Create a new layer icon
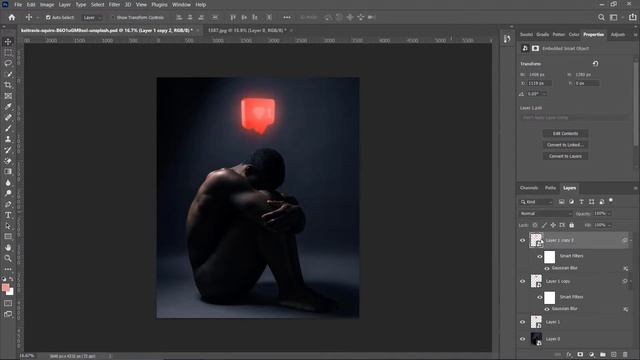The height and width of the screenshot is (360, 640). pos(613,355)
